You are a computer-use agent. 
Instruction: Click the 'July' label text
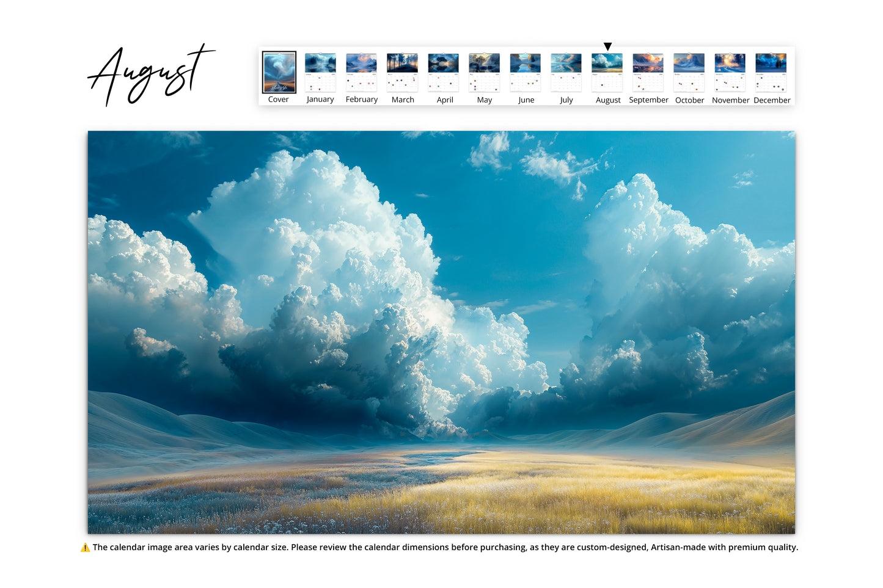tap(566, 100)
